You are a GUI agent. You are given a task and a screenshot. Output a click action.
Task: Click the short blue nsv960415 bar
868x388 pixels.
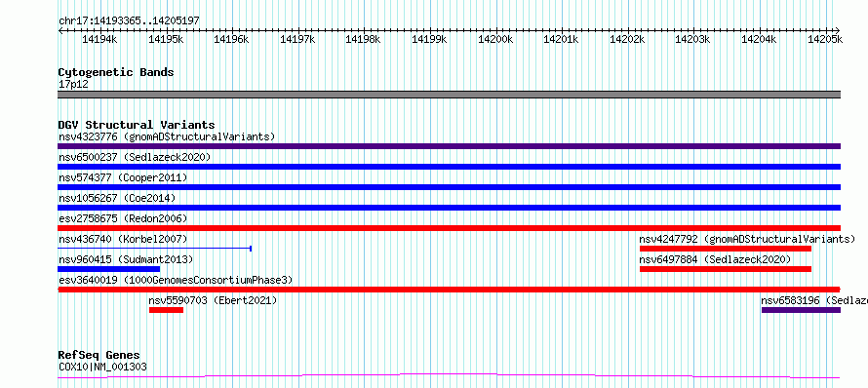pyautogui.click(x=108, y=269)
